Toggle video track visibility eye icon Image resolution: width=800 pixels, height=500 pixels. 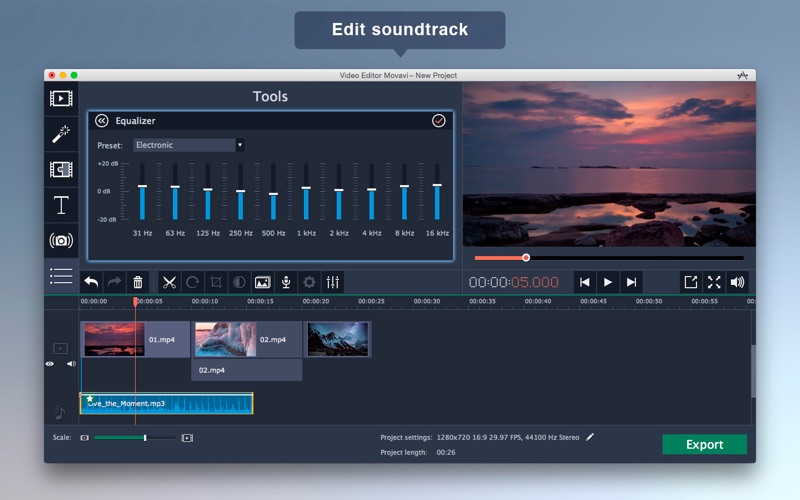[50, 364]
